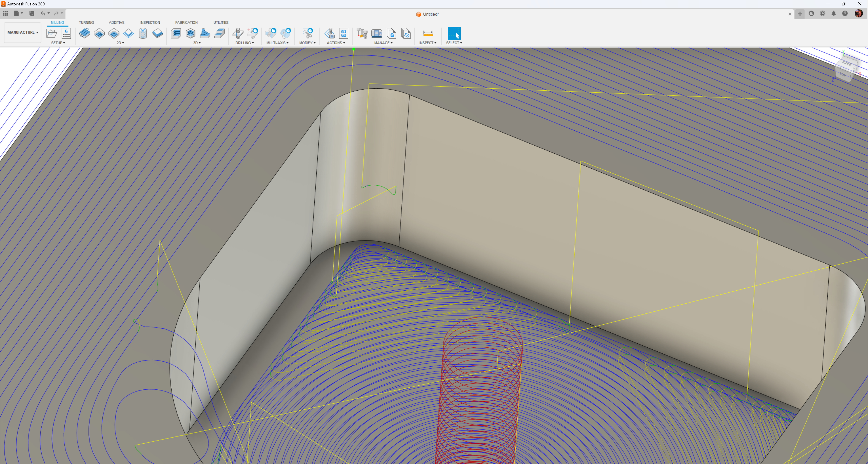Select the Adaptive Clearing 3D icon
The image size is (868, 464).
coord(176,33)
